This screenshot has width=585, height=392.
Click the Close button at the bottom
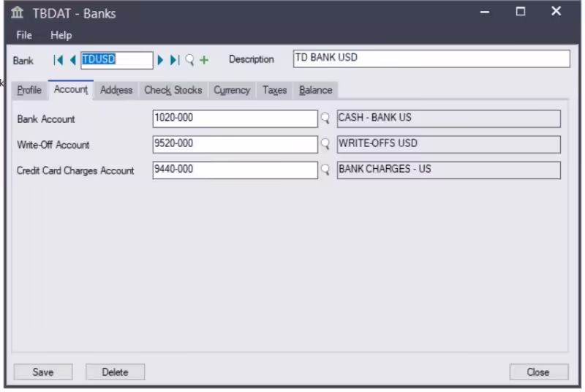[x=539, y=372]
